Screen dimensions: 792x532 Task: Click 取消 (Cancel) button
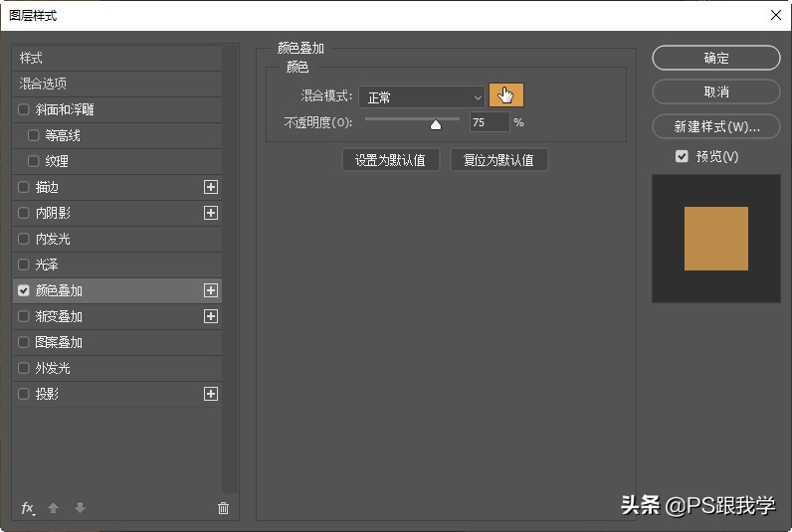click(715, 91)
